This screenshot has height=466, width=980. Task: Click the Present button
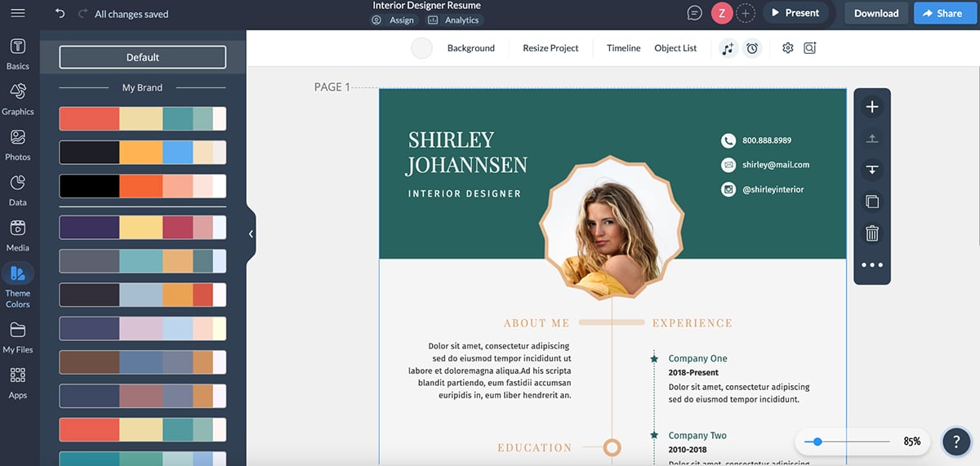[795, 13]
